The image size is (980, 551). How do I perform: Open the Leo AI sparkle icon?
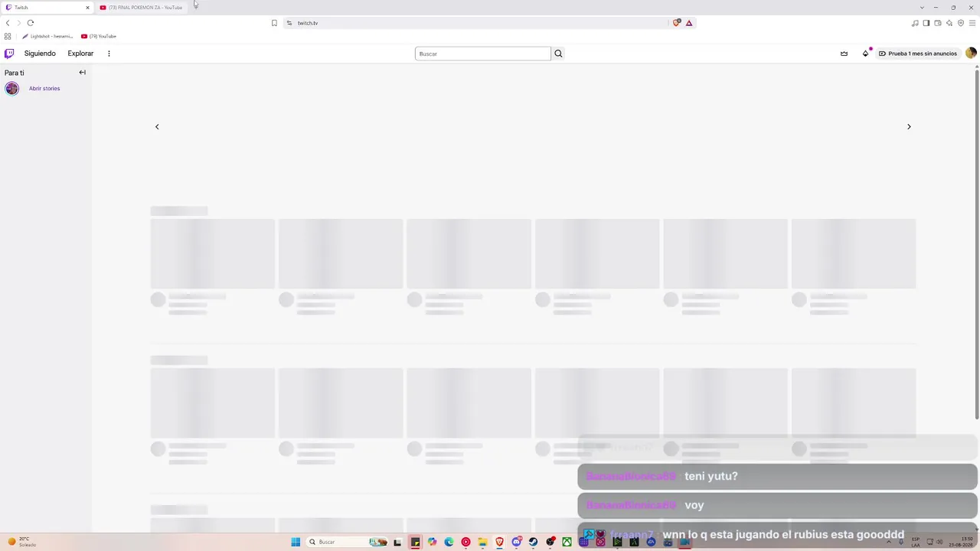pos(949,23)
